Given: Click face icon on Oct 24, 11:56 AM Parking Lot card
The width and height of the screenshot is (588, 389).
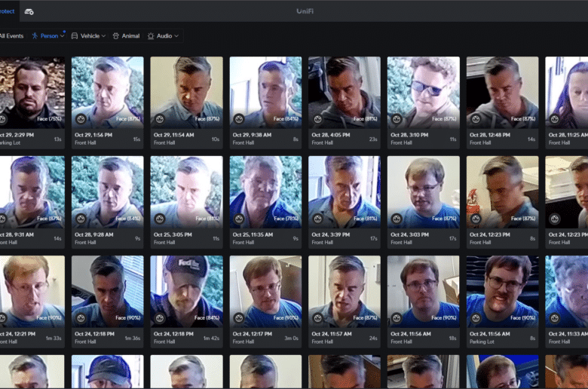Looking at the screenshot, I should (x=476, y=318).
